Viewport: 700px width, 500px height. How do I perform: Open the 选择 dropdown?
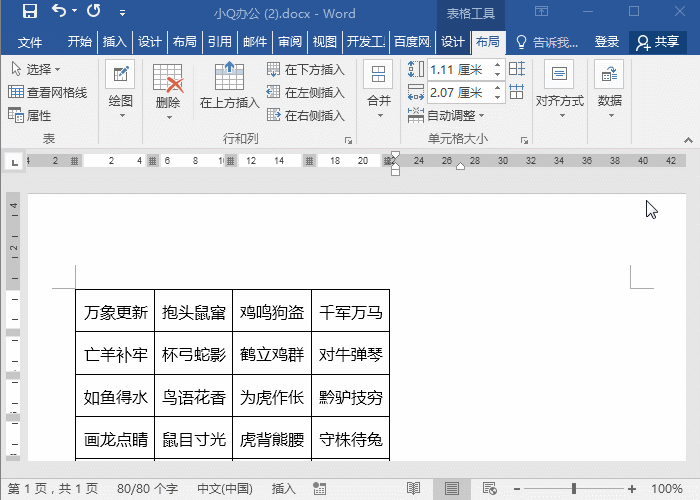[x=36, y=69]
